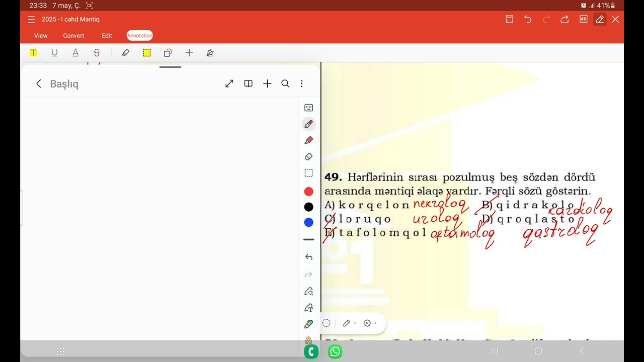Screen dimensions: 644x362
Task: Open the green phone app in the taskbar
Action: [x=311, y=351]
